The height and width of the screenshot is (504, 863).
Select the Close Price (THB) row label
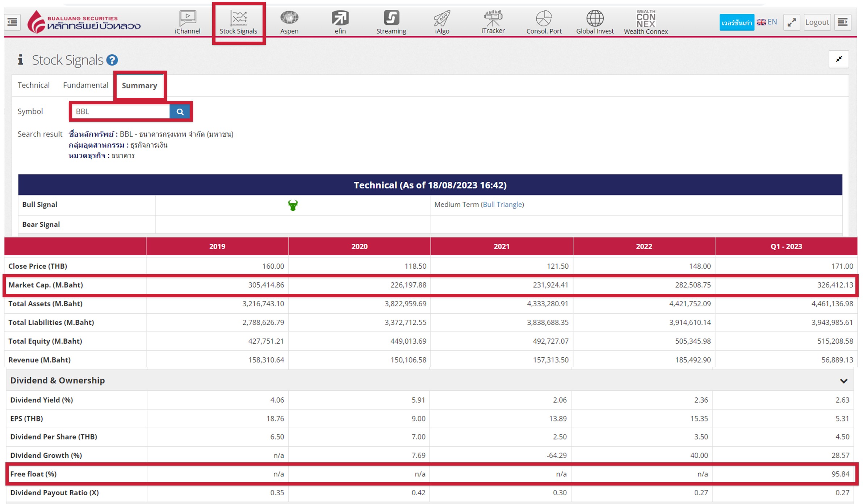click(x=38, y=266)
